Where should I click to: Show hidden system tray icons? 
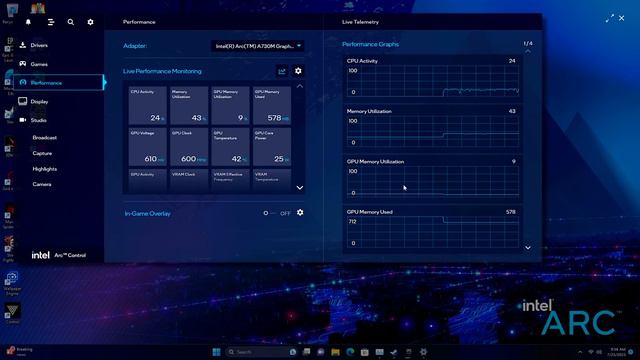580,352
